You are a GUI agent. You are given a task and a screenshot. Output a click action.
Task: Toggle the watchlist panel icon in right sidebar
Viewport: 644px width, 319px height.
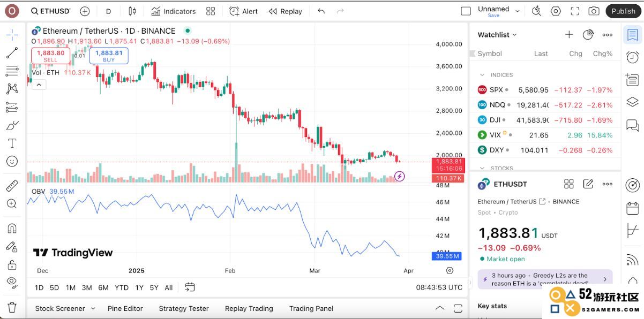click(633, 35)
